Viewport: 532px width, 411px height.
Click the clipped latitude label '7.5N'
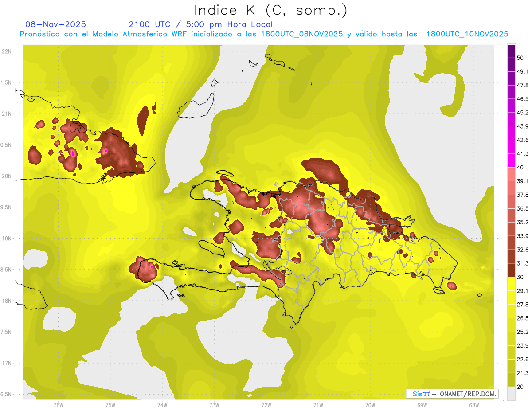pos(6,332)
